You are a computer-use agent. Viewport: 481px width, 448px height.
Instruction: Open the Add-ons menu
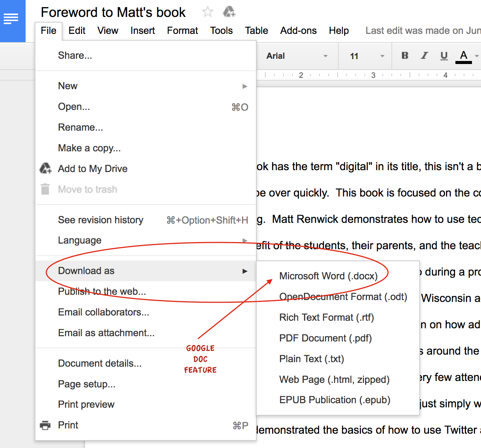tap(298, 30)
